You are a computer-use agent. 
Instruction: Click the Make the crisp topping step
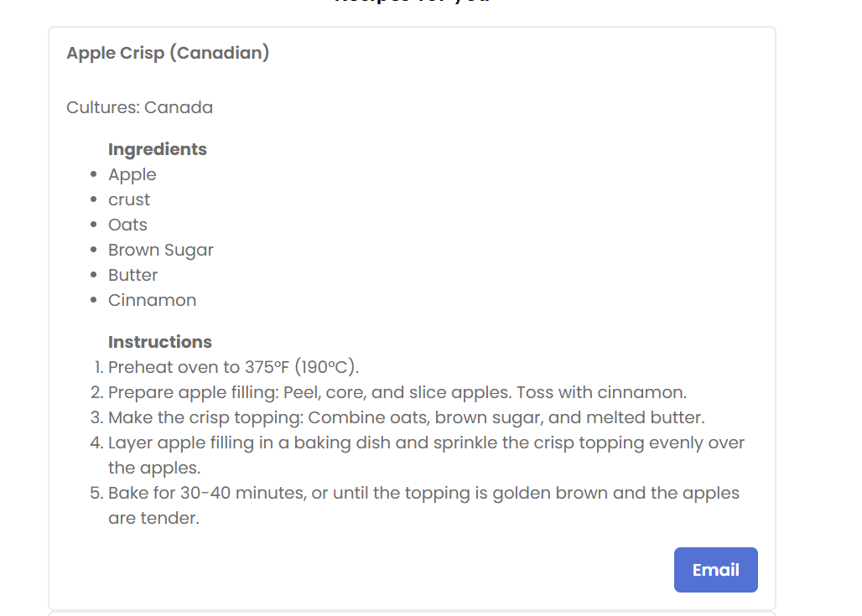click(406, 417)
